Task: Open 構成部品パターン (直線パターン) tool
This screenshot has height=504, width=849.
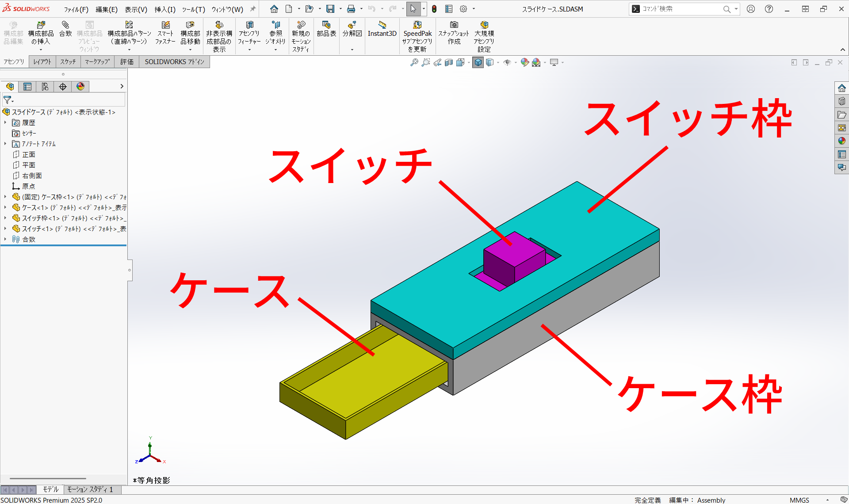Action: point(129,33)
